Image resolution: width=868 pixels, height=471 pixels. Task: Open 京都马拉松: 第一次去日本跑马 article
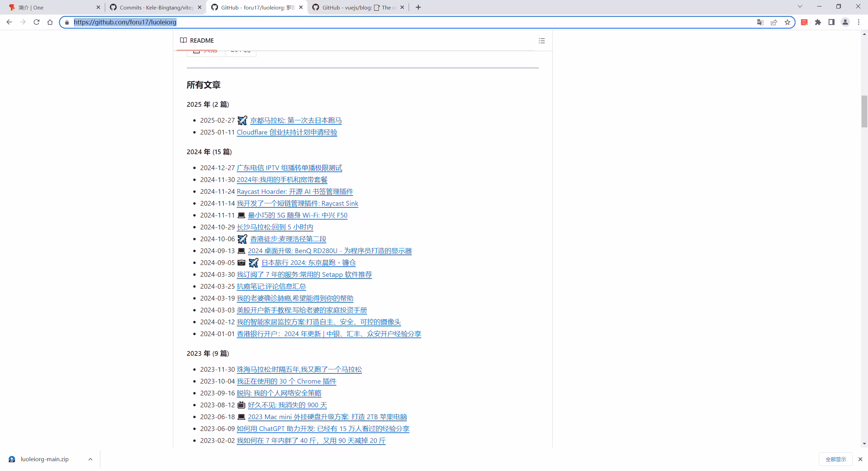pos(296,120)
